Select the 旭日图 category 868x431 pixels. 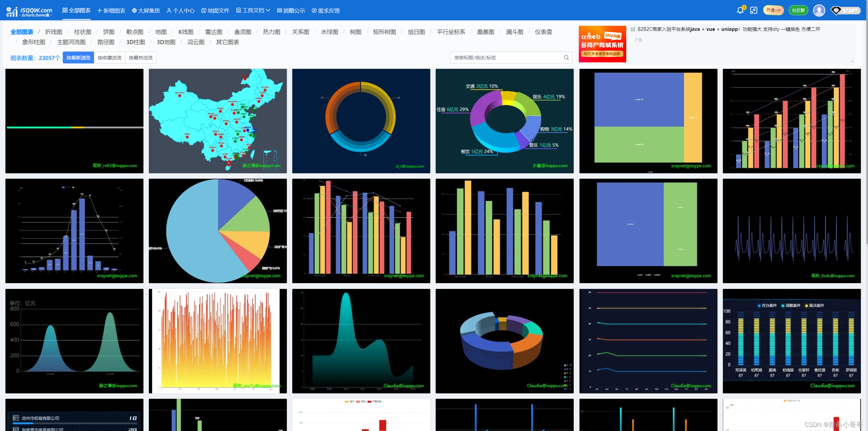(416, 32)
